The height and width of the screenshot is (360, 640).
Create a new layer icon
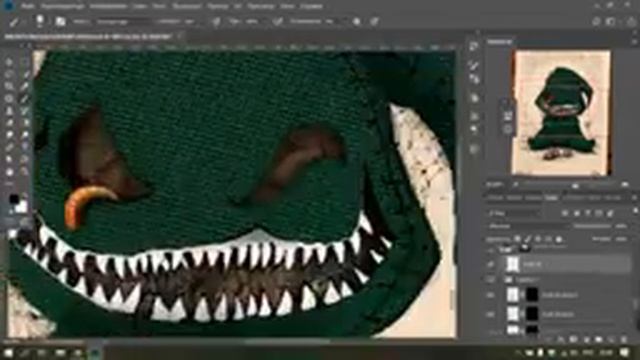coord(611,340)
